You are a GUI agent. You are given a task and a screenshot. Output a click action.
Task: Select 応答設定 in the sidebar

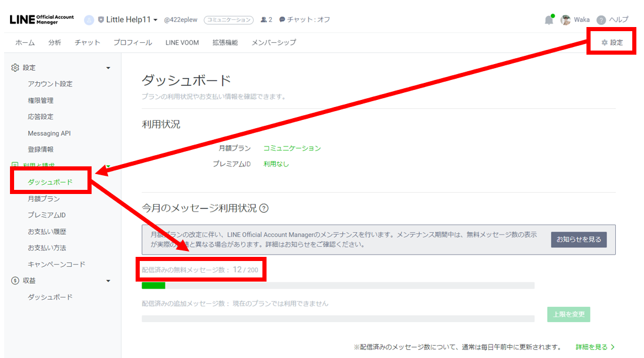click(41, 117)
